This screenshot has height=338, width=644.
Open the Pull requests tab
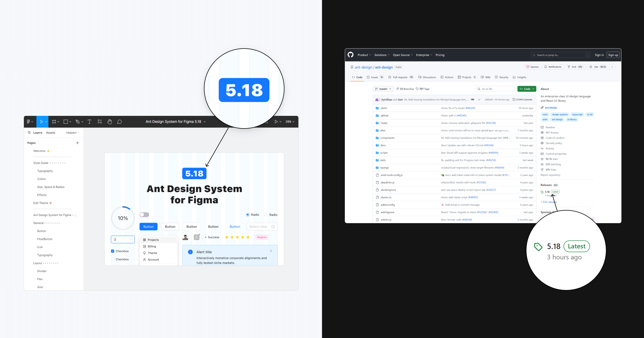[400, 77]
